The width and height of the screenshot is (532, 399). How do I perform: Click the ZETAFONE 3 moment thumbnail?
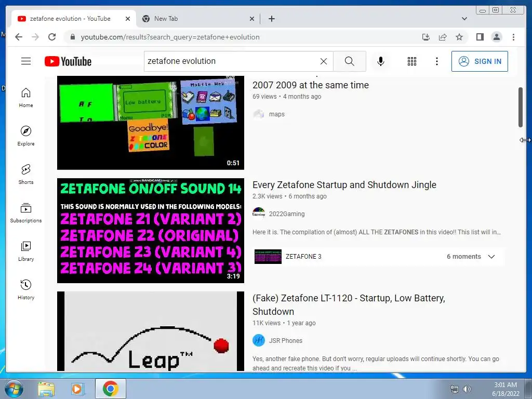pyautogui.click(x=268, y=257)
